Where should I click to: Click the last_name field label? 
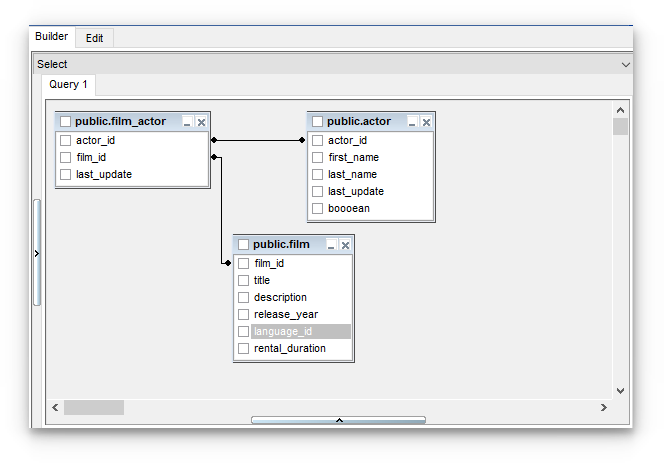(x=352, y=175)
